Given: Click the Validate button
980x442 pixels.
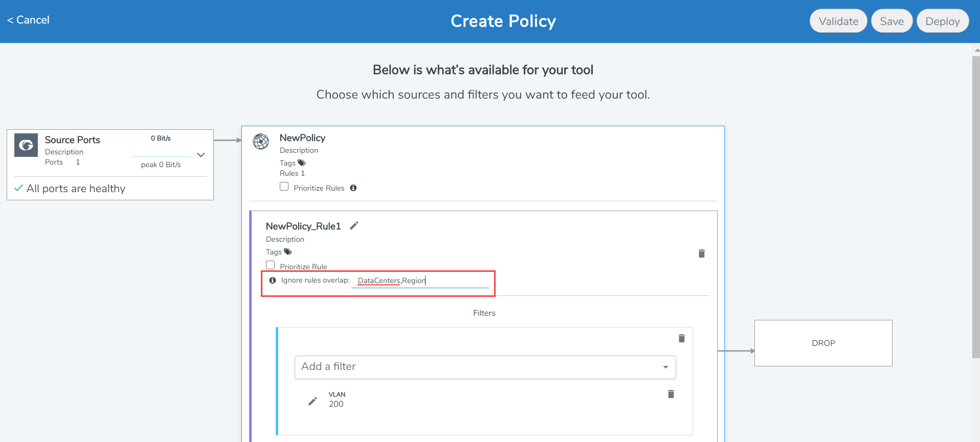Looking at the screenshot, I should (x=838, y=21).
